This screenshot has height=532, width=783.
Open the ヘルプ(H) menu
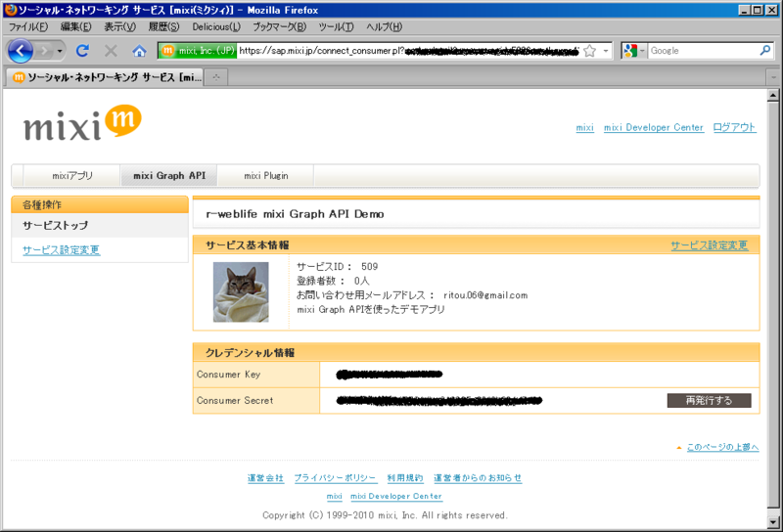tap(384, 27)
